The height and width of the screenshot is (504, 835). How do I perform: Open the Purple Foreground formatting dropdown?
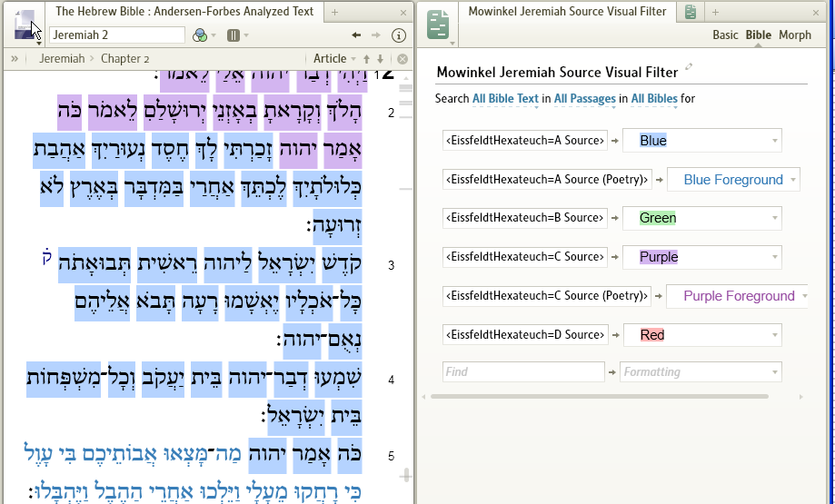coord(737,296)
